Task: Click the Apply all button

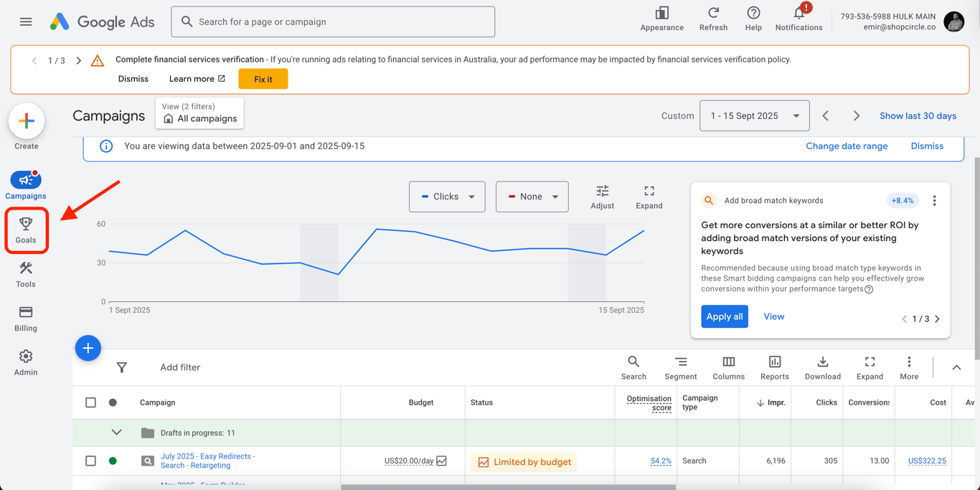Action: point(724,316)
